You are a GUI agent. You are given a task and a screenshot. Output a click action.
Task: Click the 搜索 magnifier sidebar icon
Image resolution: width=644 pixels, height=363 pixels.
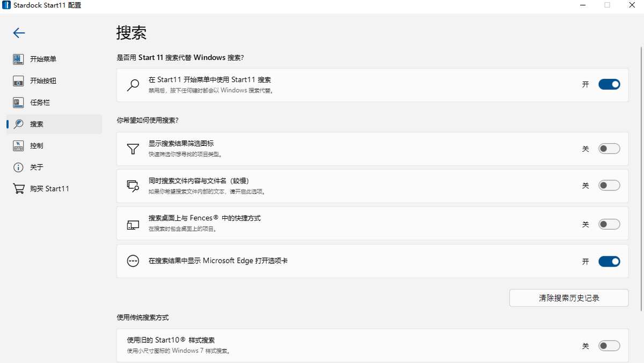click(x=18, y=124)
